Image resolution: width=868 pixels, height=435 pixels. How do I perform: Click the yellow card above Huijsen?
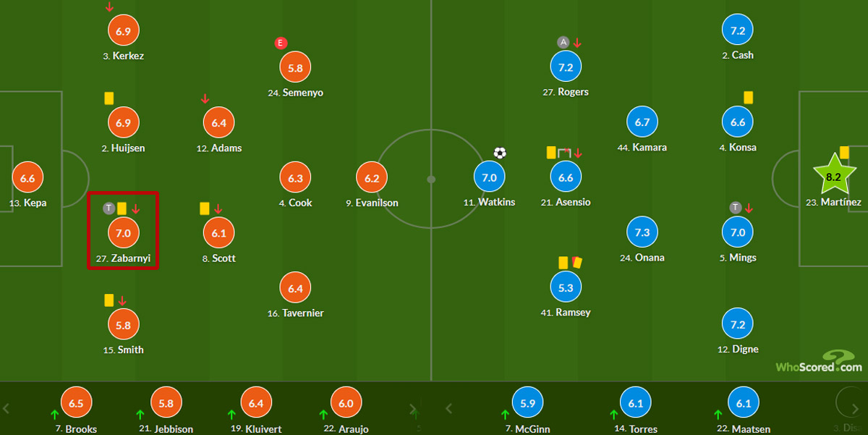(x=109, y=98)
